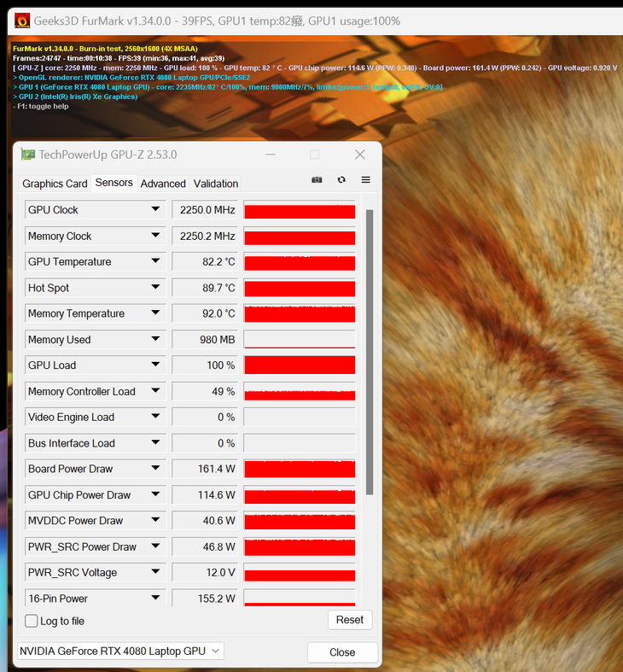Click the Memory Controller Load graph
623x672 pixels.
(x=300, y=391)
